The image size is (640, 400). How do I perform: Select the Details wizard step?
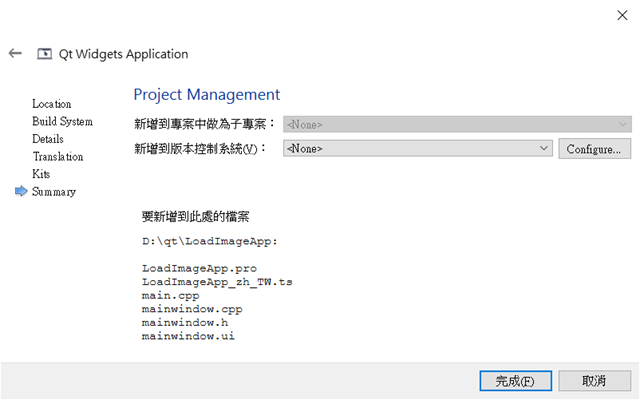tap(48, 139)
